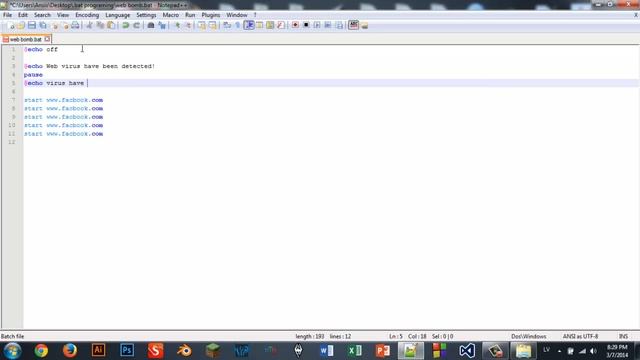Screen dimensions: 640x360
Task: Open the Window menu
Action: pos(237,15)
